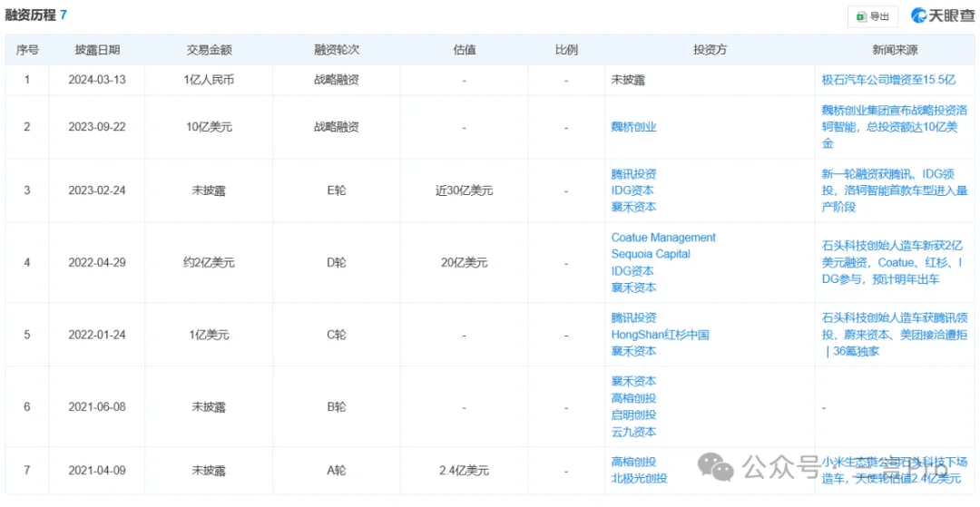Image resolution: width=980 pixels, height=507 pixels.
Task: Open IDG资本 link in the E轮 row
Action: pyautogui.click(x=632, y=190)
